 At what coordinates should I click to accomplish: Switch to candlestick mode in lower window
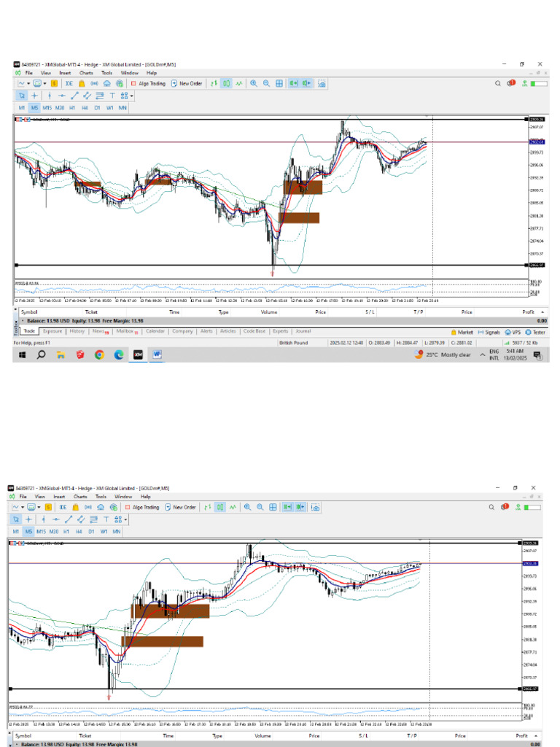(x=220, y=507)
